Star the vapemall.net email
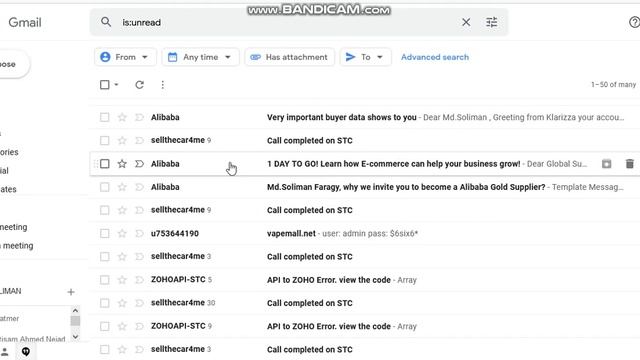Screen dimensions: 640x360 (122, 233)
